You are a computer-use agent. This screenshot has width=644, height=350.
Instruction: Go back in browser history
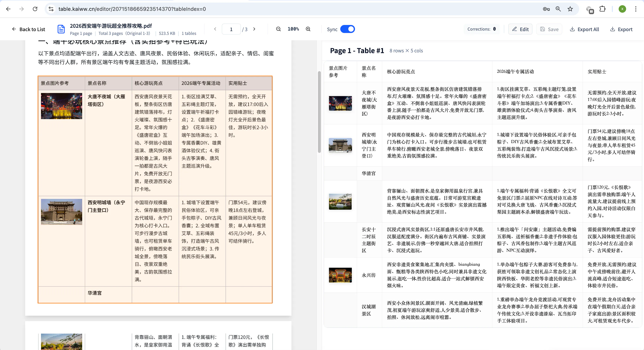click(8, 9)
